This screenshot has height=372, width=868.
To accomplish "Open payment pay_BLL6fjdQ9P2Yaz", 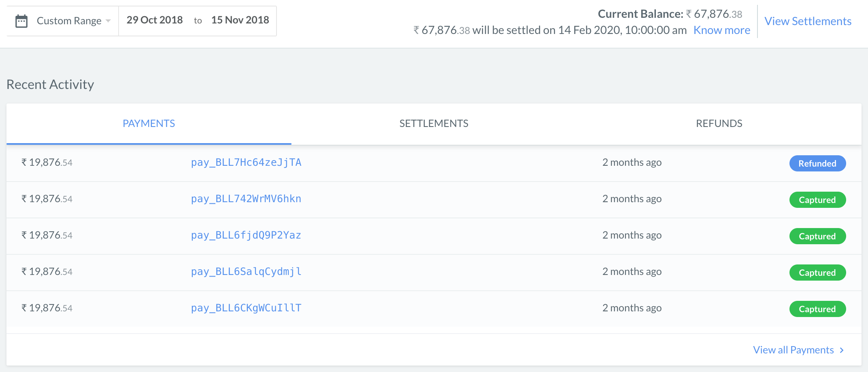I will 246,235.
